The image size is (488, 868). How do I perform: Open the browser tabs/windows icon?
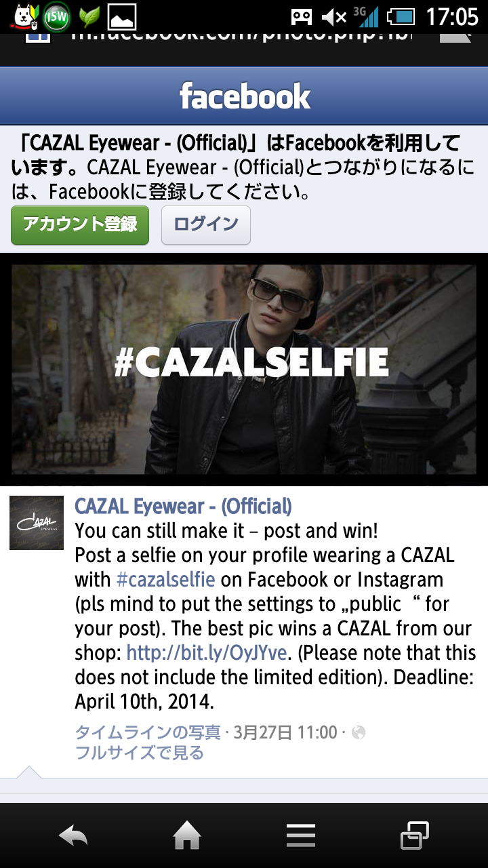tap(414, 835)
